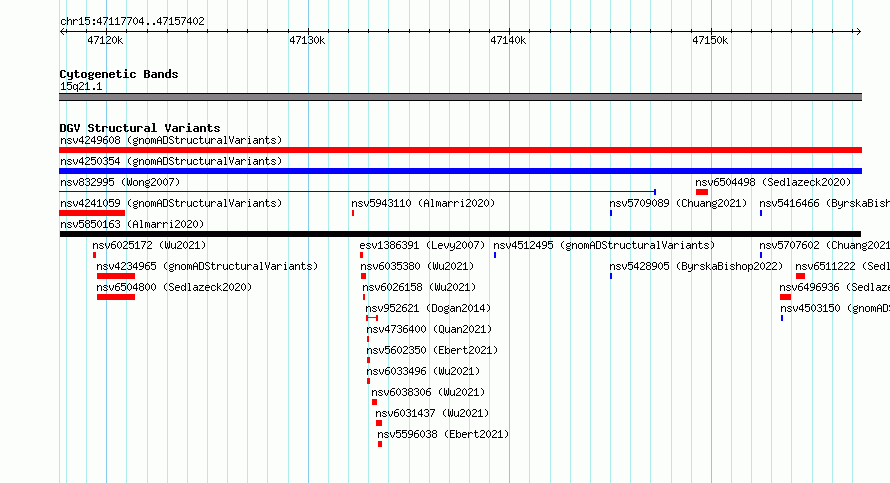This screenshot has width=890, height=483.
Task: Open nsv4512495 gnomAD variant label
Action: [604, 245]
